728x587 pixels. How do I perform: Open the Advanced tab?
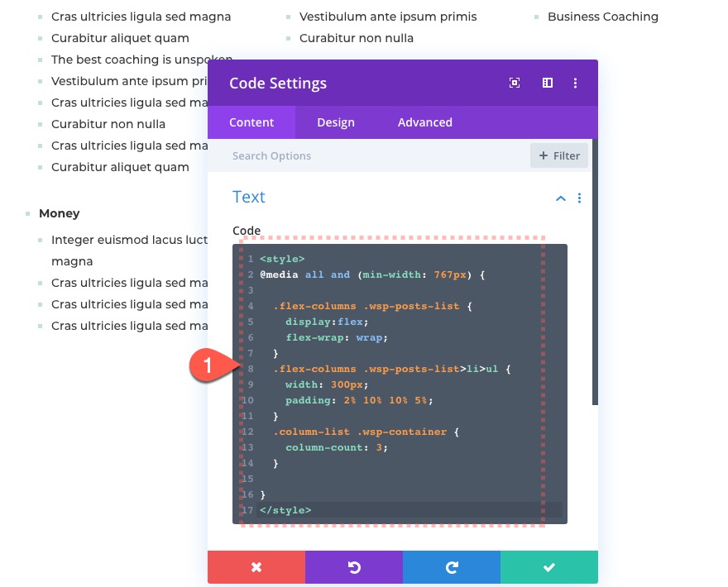click(x=424, y=122)
